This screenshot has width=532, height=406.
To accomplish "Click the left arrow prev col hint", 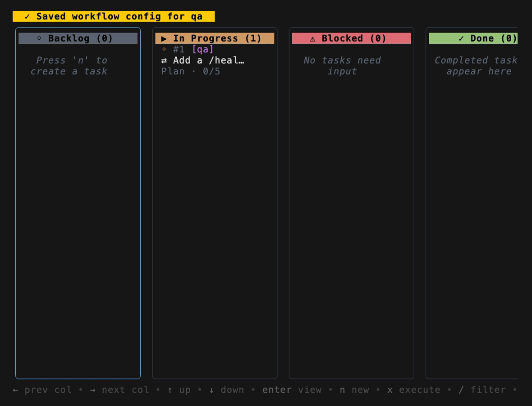I will 42,390.
